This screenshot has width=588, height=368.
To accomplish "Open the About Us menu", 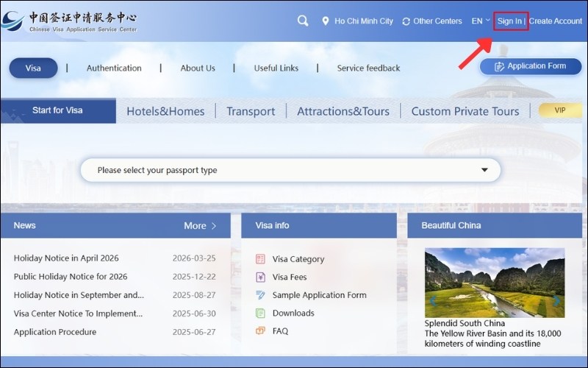I will [x=198, y=68].
